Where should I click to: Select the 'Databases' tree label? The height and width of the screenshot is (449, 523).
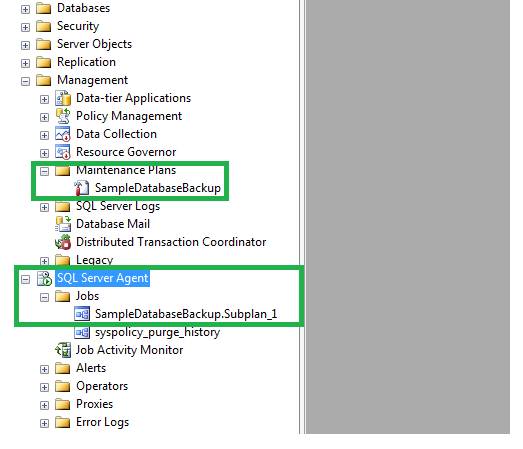pyautogui.click(x=83, y=8)
